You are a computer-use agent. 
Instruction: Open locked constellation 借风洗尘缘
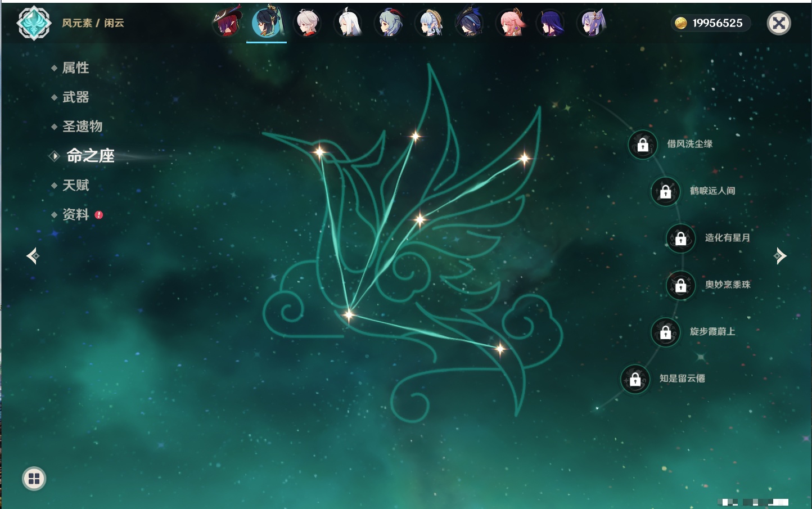tap(643, 145)
